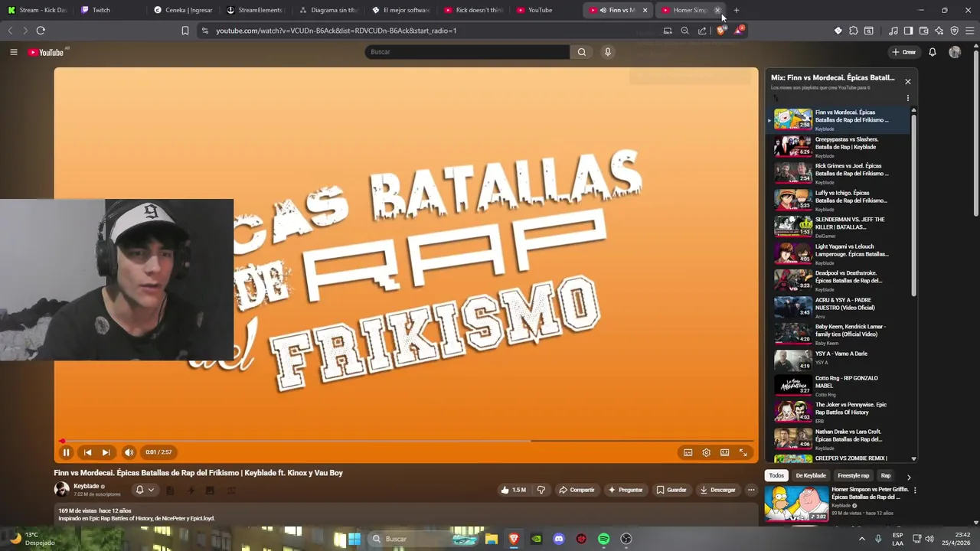
Task: Open the Leo AI sparkle icon
Action: pos(939,31)
